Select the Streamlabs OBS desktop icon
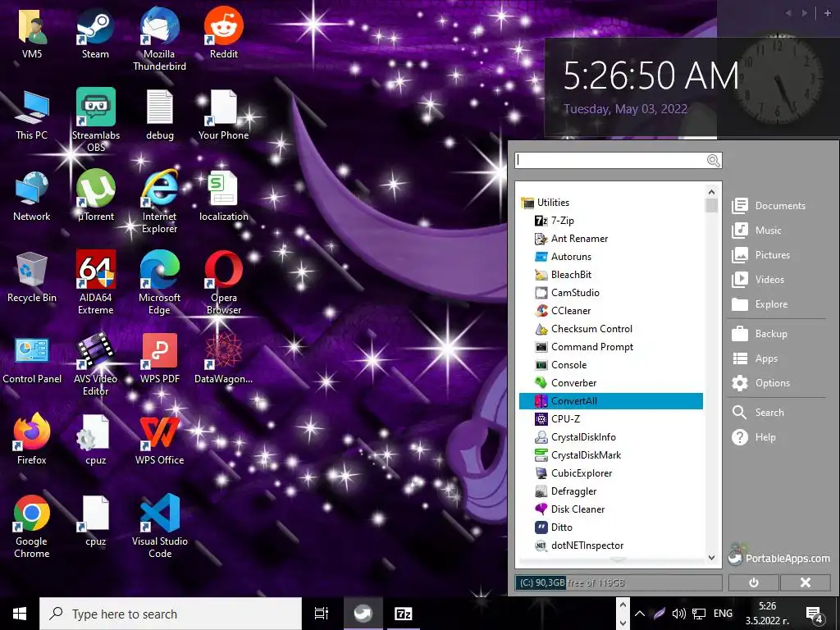 click(96, 120)
